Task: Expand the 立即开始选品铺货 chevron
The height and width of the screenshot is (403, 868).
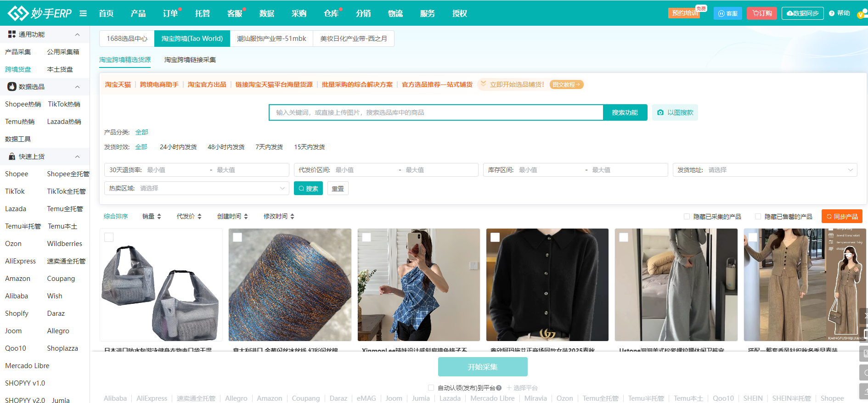Action: click(483, 84)
